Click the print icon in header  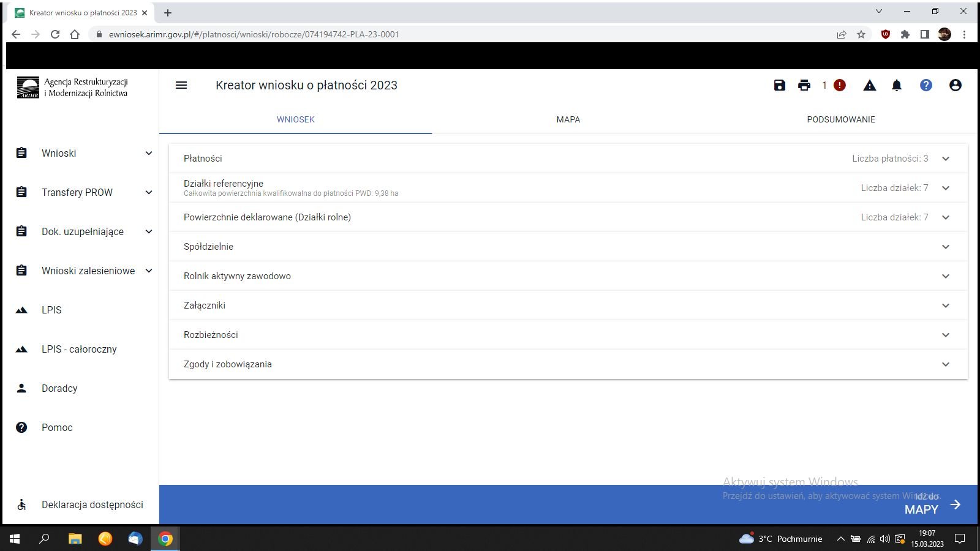pyautogui.click(x=804, y=86)
